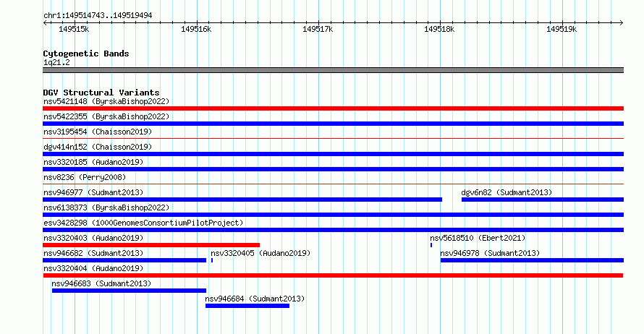Click the nsv946684 (Sudmant2013) blue bar
The width and height of the screenshot is (644, 334).
pos(247,306)
